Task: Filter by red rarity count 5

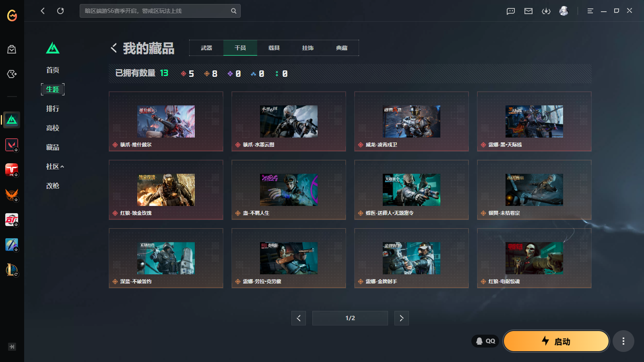Action: pyautogui.click(x=188, y=74)
